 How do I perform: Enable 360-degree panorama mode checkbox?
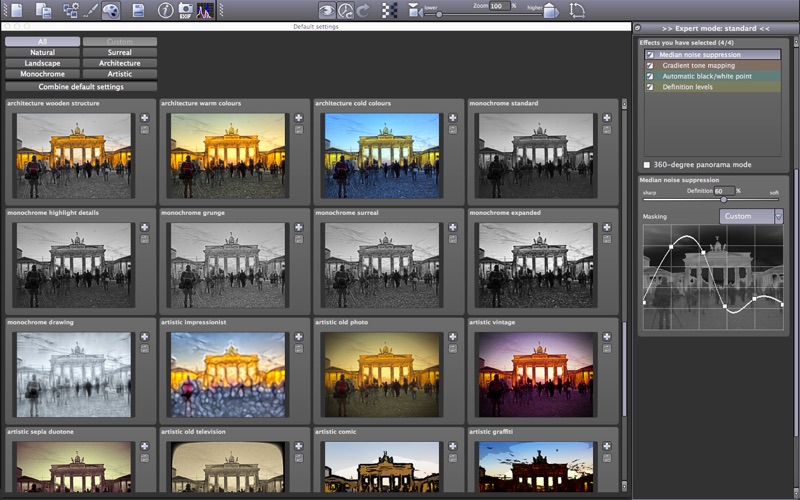pos(647,165)
